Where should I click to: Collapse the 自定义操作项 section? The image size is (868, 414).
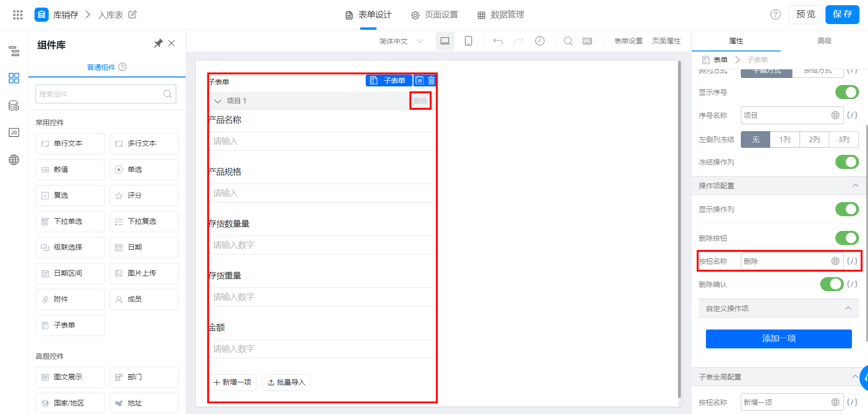(848, 308)
